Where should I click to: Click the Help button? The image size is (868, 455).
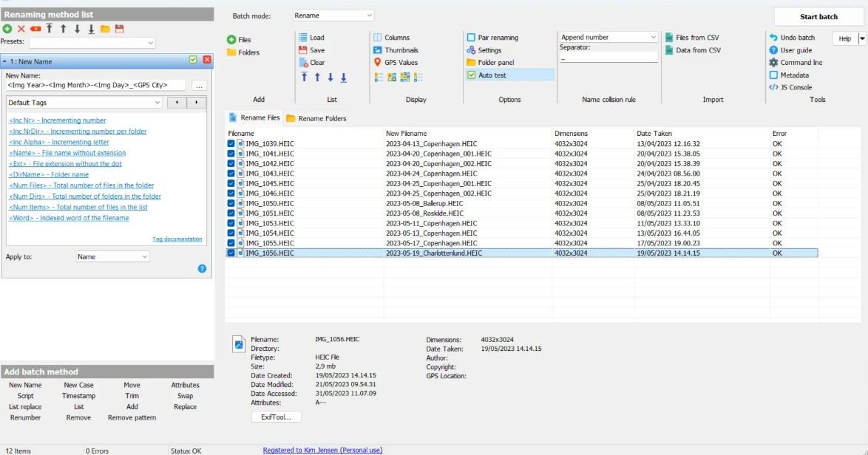point(845,38)
